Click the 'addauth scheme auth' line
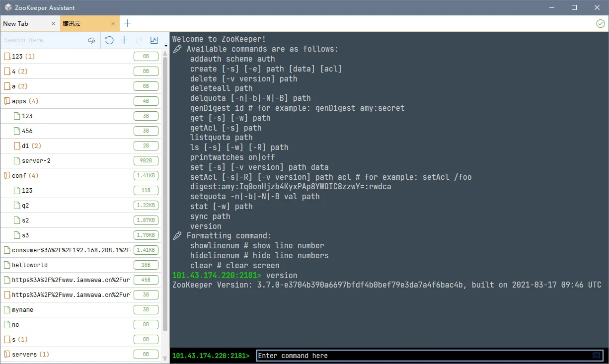The width and height of the screenshot is (609, 364). pos(232,59)
